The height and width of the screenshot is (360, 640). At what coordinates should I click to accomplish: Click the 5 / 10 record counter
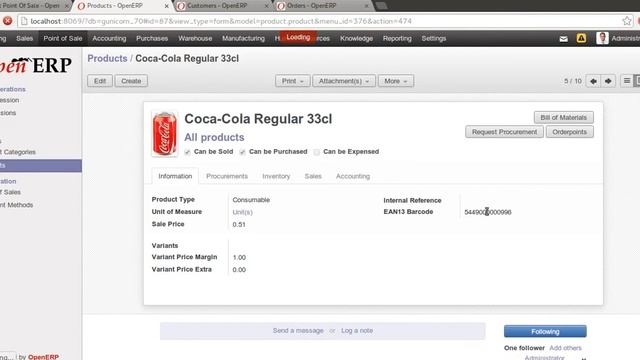click(x=573, y=81)
